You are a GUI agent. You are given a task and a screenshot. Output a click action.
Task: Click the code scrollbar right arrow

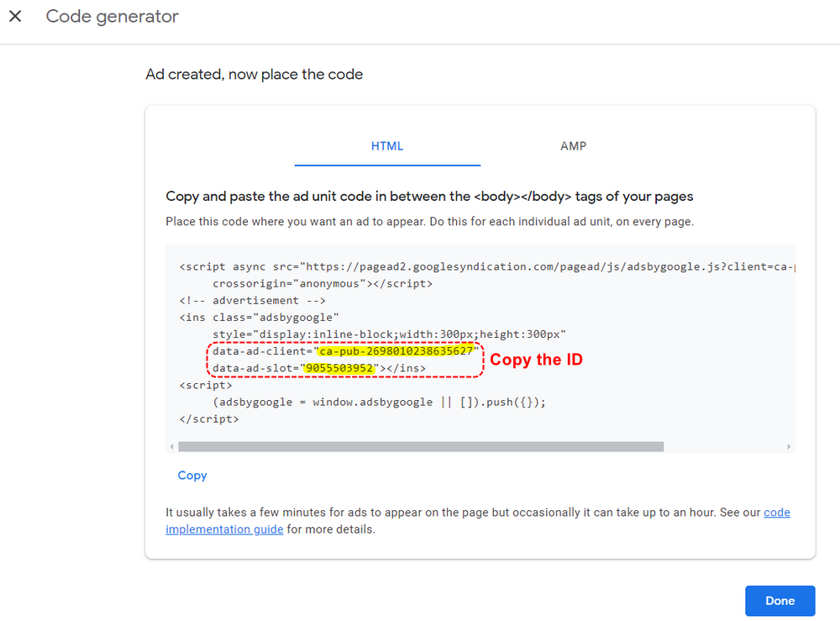789,446
